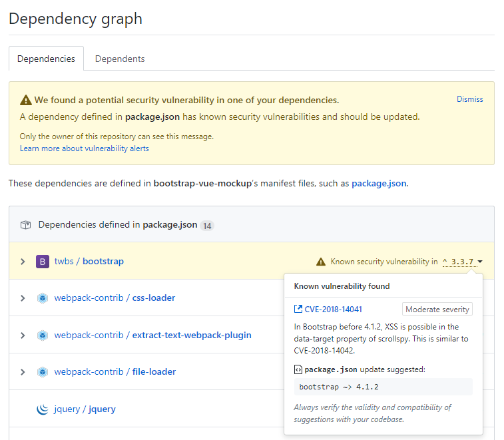The height and width of the screenshot is (440, 504).
Task: Click the css-loader webpack cube icon
Action: [43, 298]
